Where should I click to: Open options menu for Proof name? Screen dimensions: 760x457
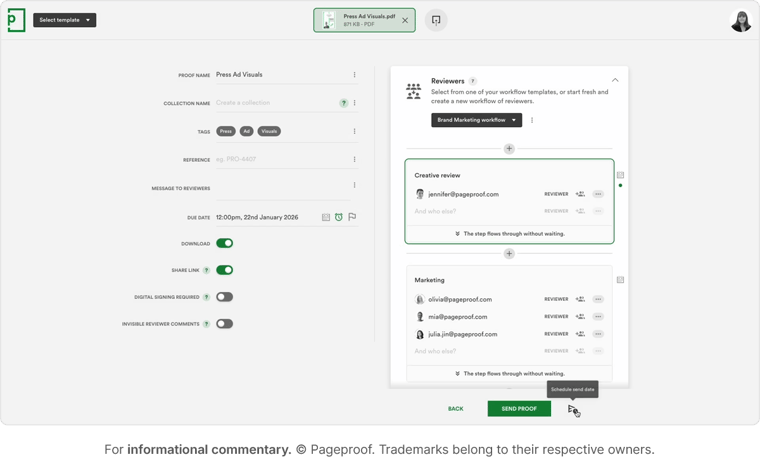[354, 75]
